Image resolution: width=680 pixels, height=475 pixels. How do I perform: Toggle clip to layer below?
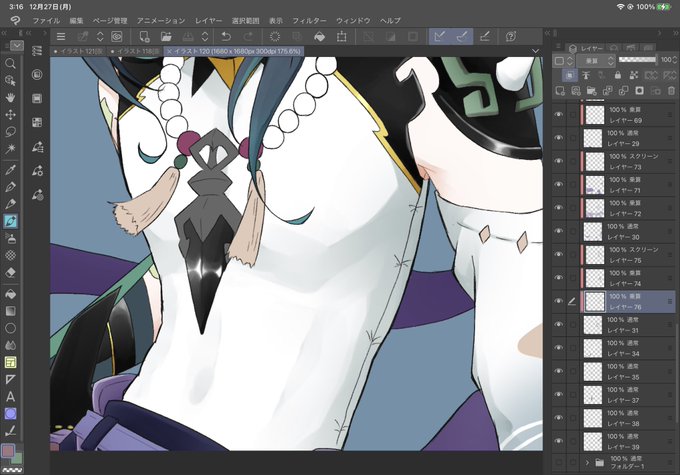569,75
